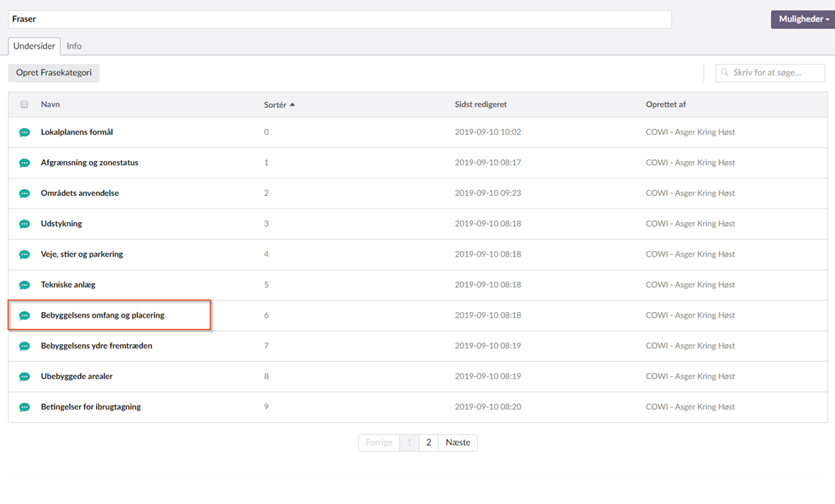Click the chat icon beside Lokalplanens formål
This screenshot has height=504, width=835.
tap(24, 132)
